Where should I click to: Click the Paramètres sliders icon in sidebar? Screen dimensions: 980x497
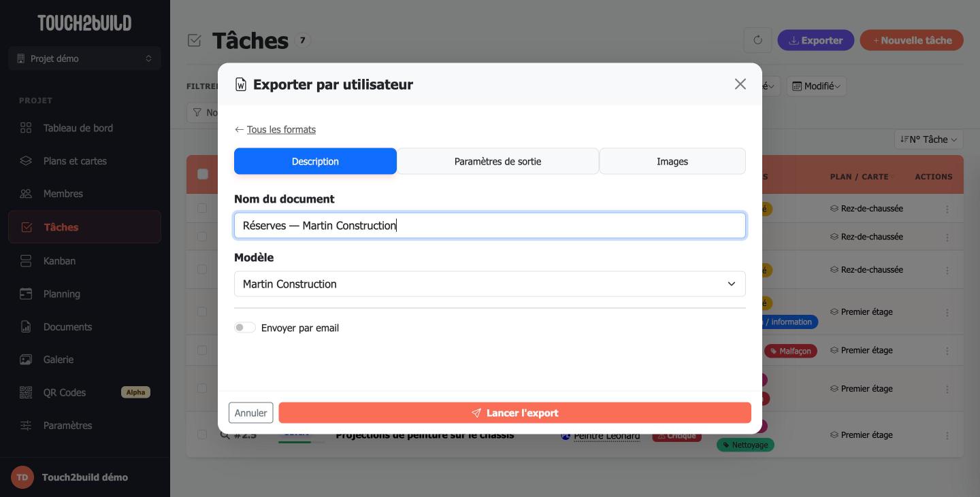coord(26,426)
